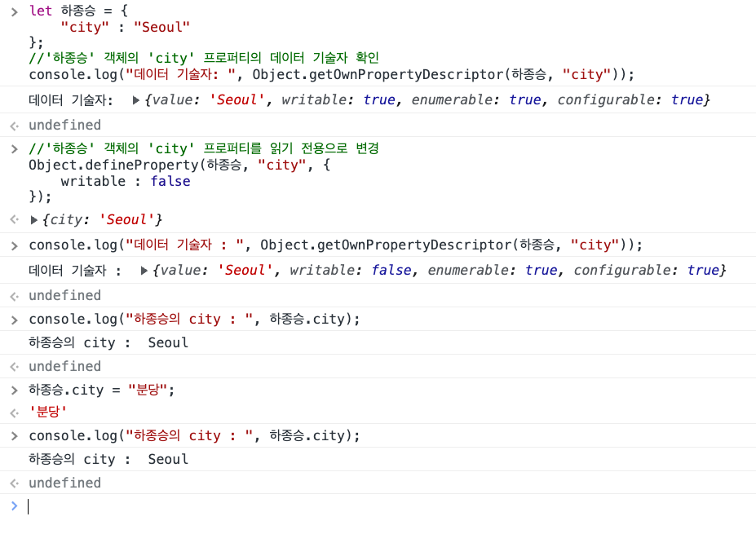
Task: Click the "city" : "Seoul" property line
Action: click(126, 28)
